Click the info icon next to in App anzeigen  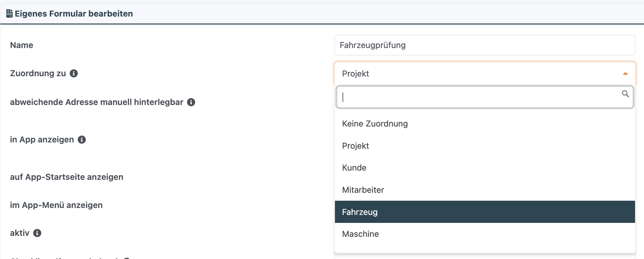coord(82,140)
